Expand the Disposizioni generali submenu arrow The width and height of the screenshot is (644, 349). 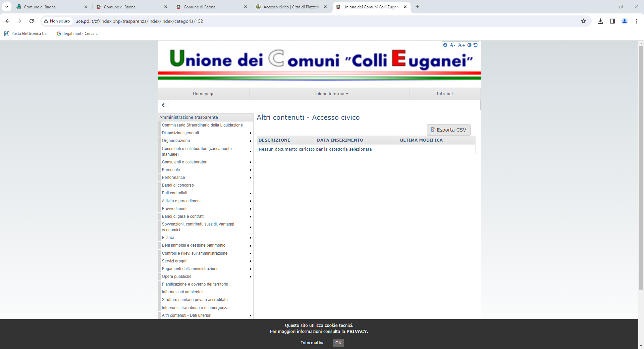click(x=250, y=133)
